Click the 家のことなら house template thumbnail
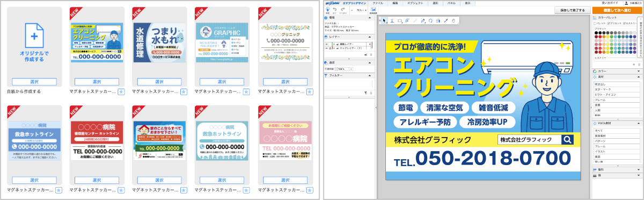 coord(159,140)
